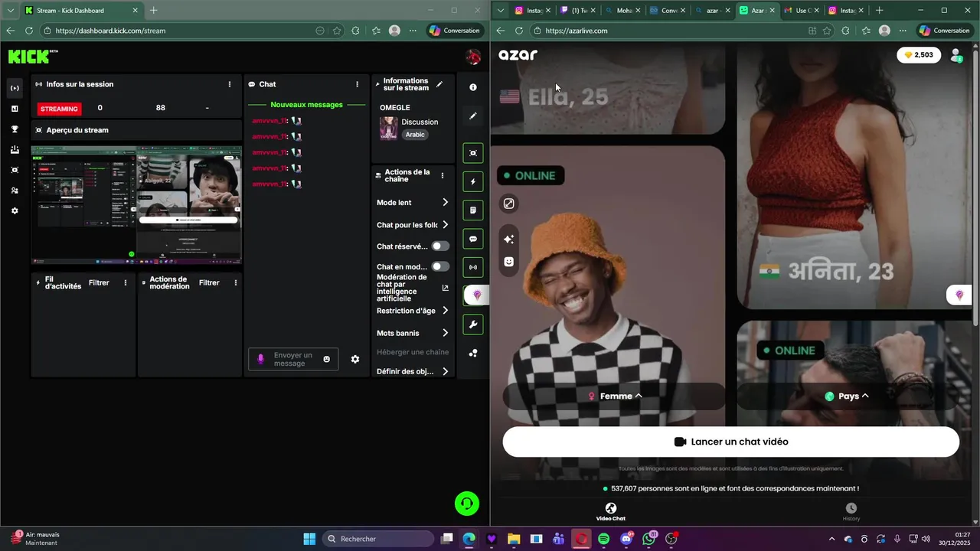Open Fil d'activités three-dot menu
Viewport: 980px width, 551px height.
click(x=126, y=283)
